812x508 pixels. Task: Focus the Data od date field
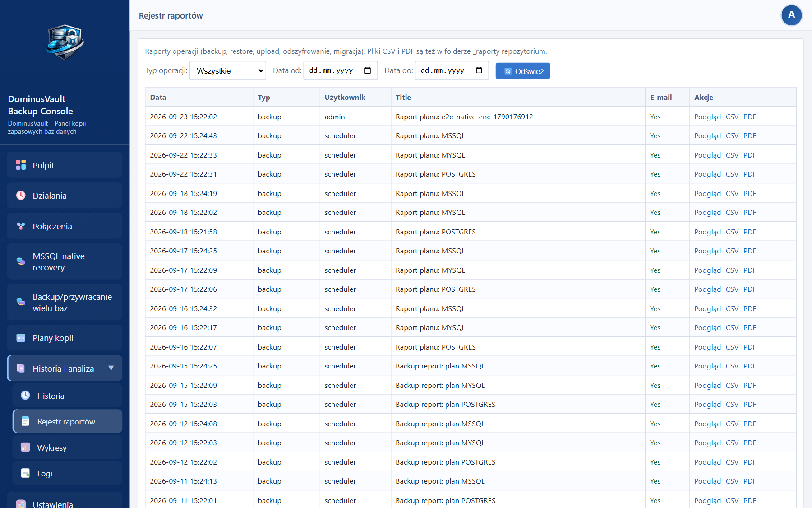[341, 70]
